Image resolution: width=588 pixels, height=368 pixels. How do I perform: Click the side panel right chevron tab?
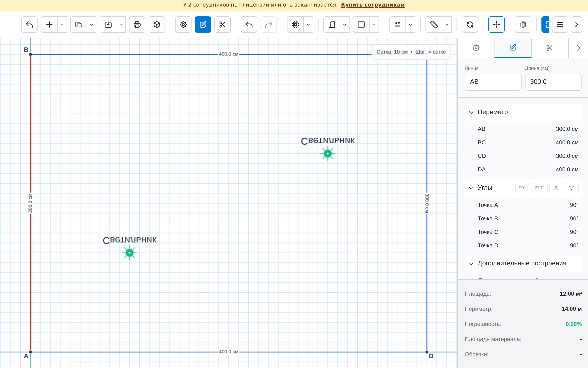click(579, 48)
